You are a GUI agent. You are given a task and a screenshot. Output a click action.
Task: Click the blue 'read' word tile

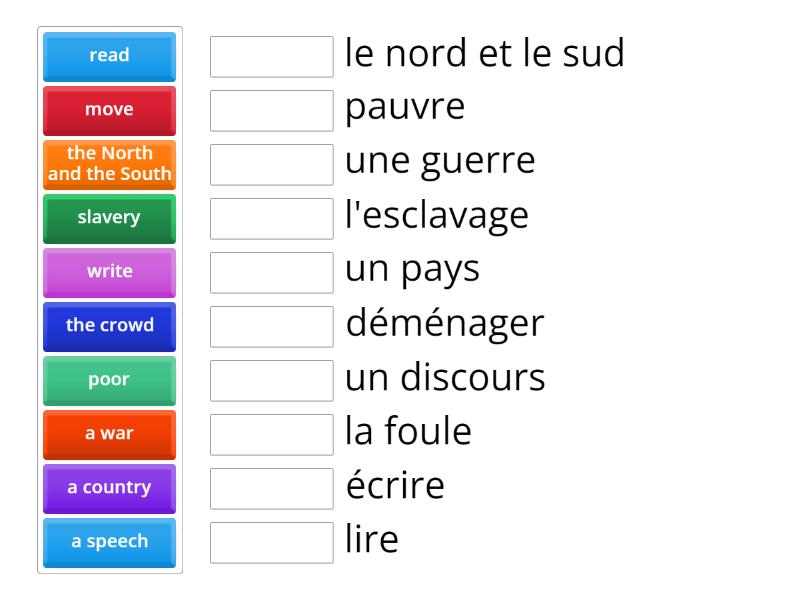[x=110, y=56]
